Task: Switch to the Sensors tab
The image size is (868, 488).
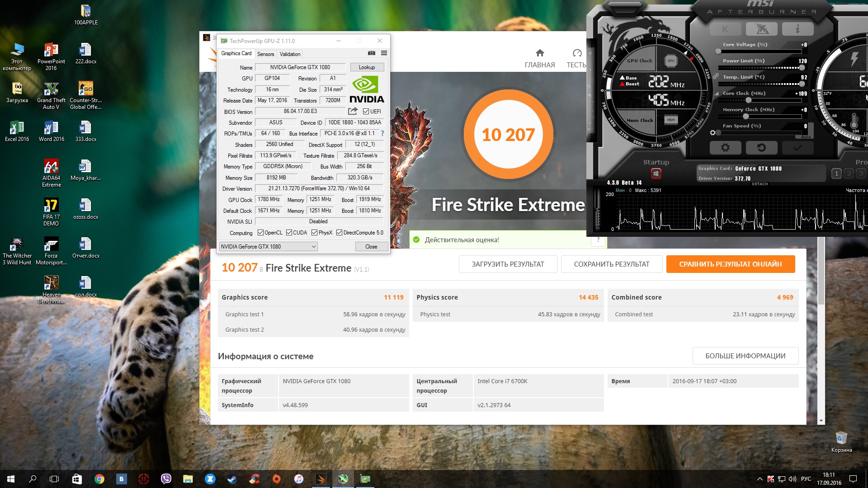Action: click(265, 54)
